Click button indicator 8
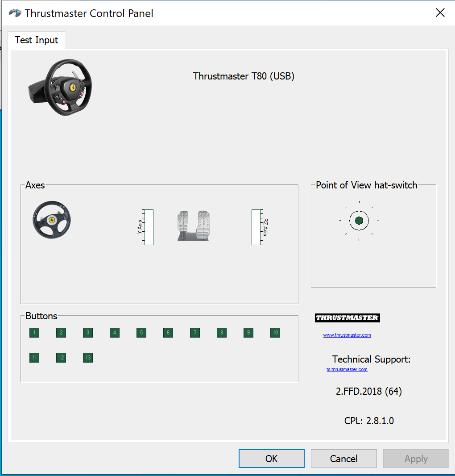Viewport: 455px width, 476px height. coord(222,332)
